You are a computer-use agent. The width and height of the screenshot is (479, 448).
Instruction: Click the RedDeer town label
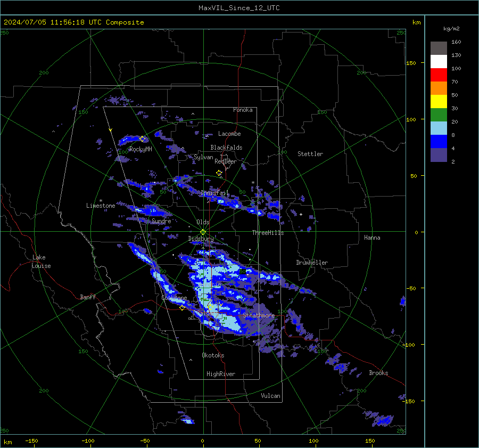[x=226, y=161]
